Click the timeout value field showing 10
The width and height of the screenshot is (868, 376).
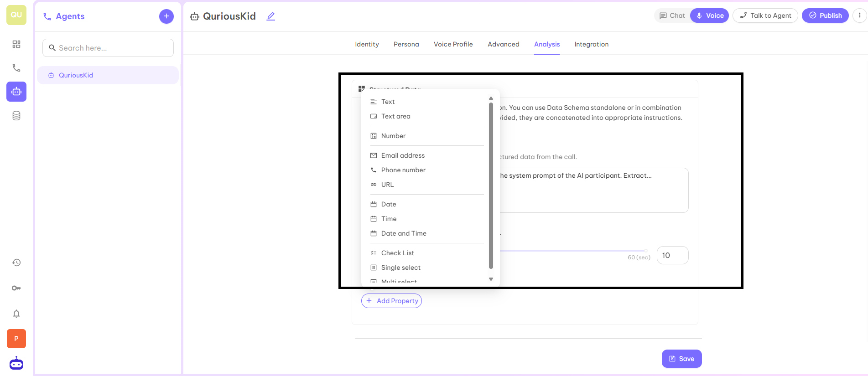673,255
